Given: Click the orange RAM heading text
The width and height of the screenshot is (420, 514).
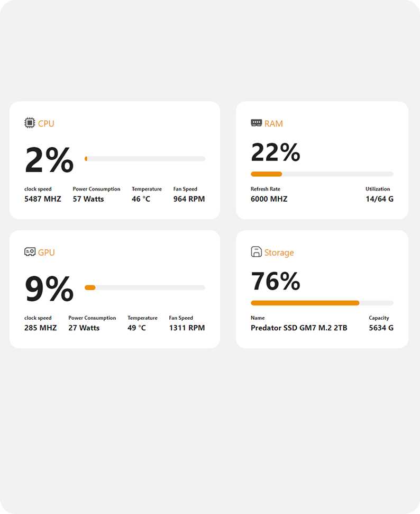Looking at the screenshot, I should pos(273,124).
